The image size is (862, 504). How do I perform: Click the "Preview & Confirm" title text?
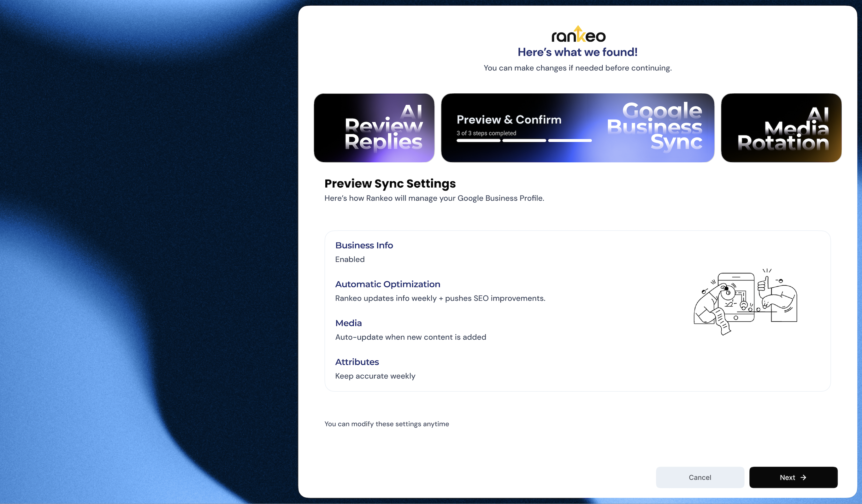click(x=509, y=120)
